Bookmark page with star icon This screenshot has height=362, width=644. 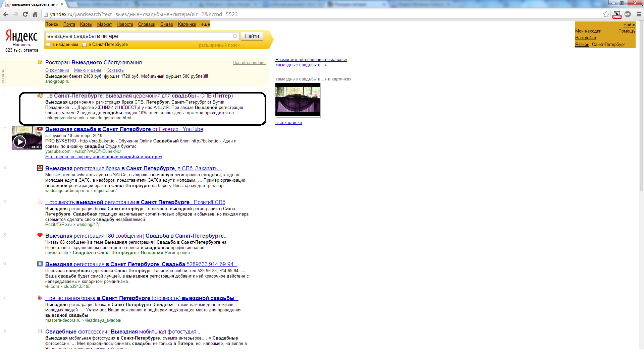pyautogui.click(x=606, y=14)
